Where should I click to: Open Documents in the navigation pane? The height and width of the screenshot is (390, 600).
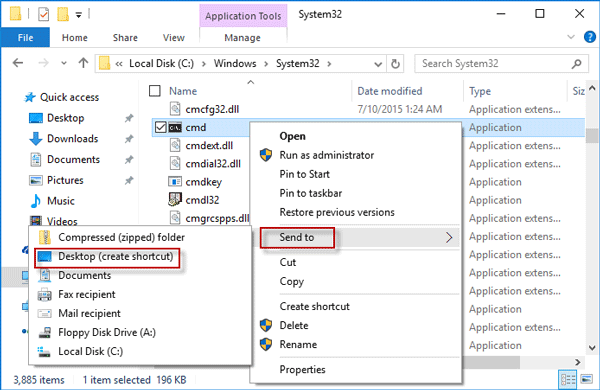point(73,159)
